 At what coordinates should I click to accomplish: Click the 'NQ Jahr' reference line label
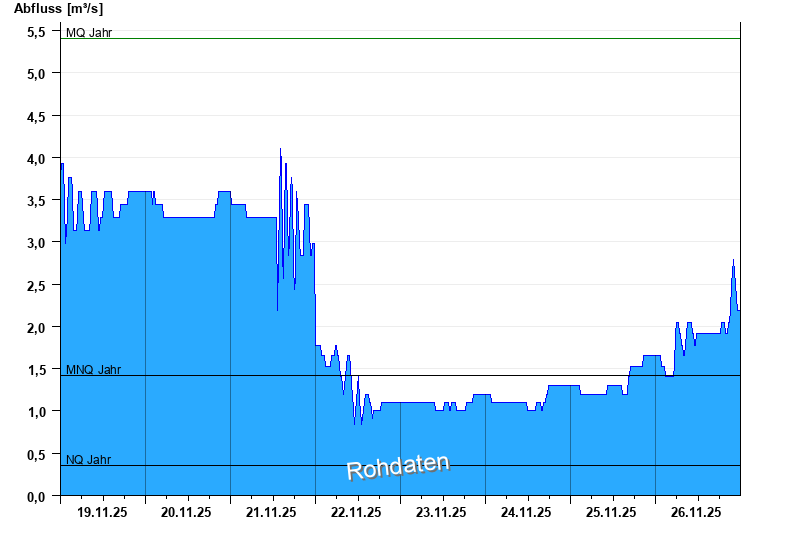click(88, 459)
